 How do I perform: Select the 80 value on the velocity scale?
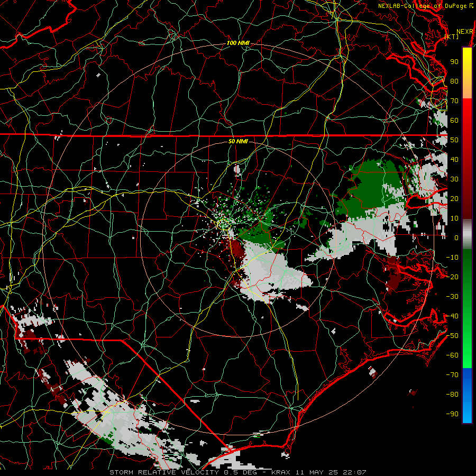pos(454,81)
